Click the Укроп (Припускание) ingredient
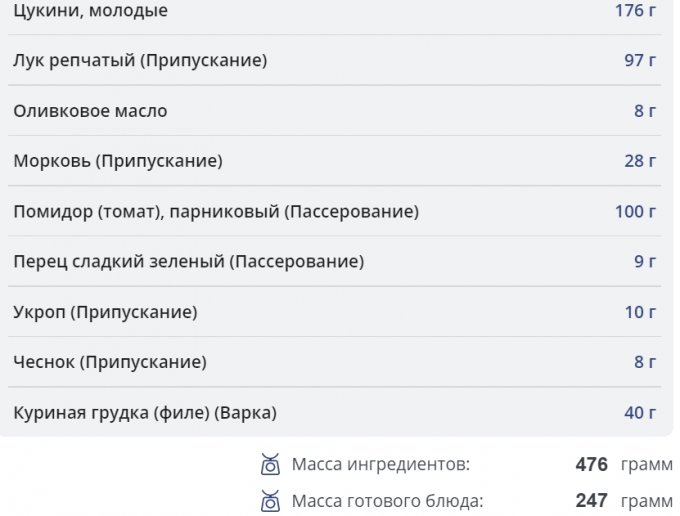680x516 pixels. tap(105, 312)
